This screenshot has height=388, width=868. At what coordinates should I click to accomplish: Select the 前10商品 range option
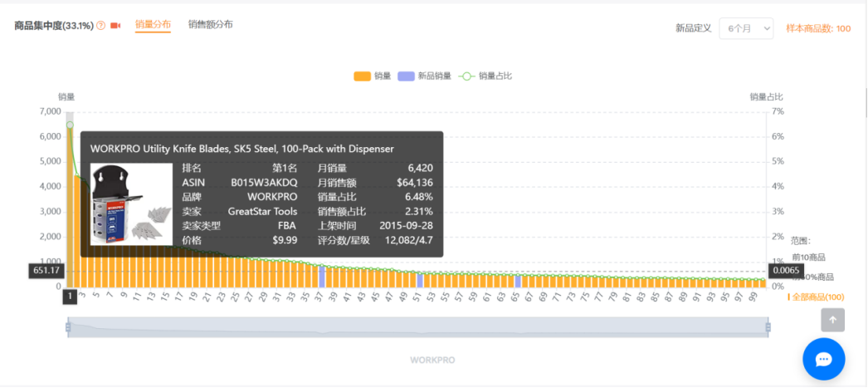click(808, 258)
